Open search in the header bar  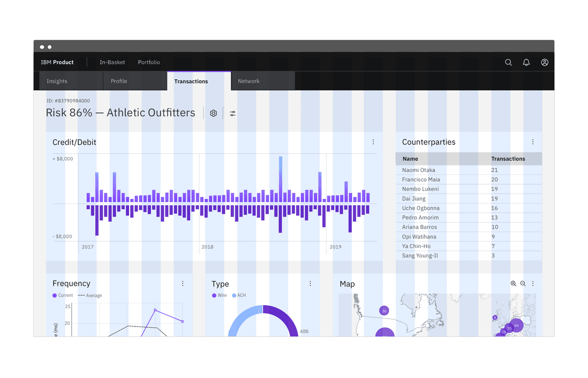click(x=508, y=62)
